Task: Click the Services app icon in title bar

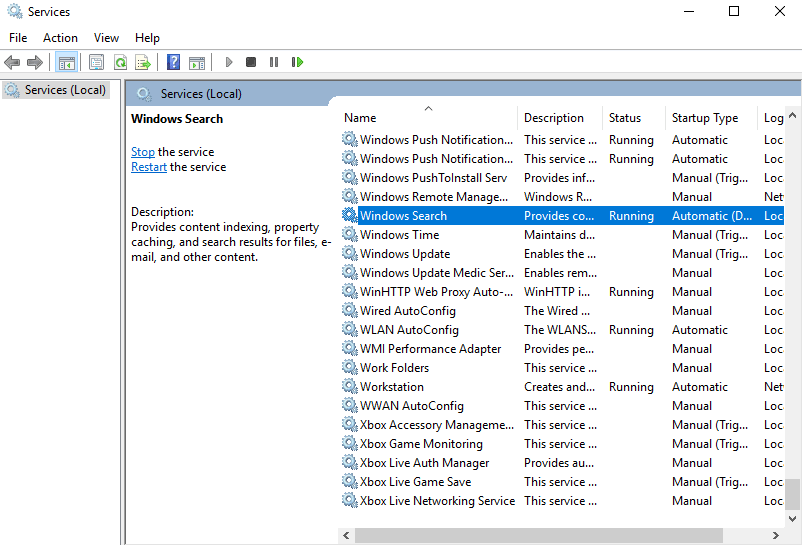Action: [15, 11]
